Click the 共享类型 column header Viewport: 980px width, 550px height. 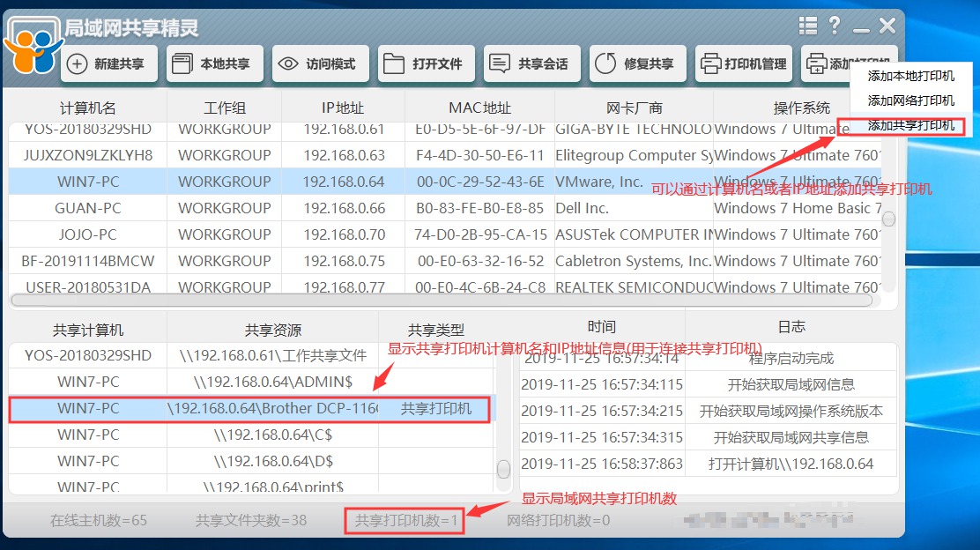tap(436, 330)
